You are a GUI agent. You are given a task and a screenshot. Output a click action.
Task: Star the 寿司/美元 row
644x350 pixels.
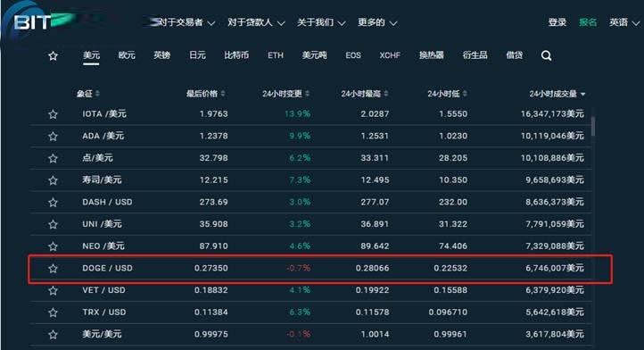(x=53, y=180)
